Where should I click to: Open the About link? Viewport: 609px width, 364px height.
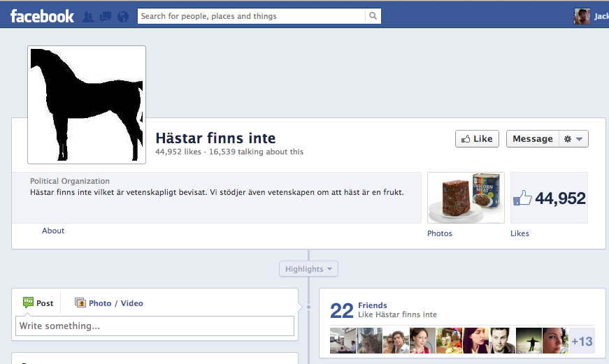tap(53, 231)
